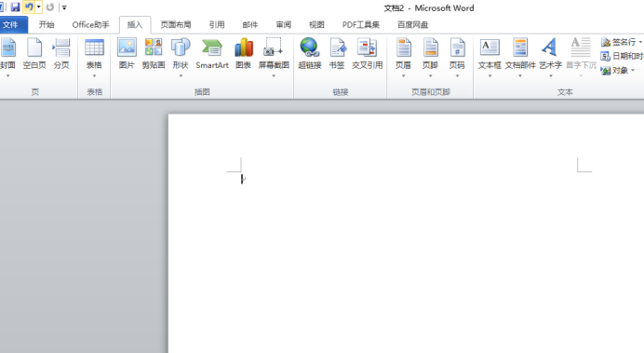
Task: Click the Save icon in quick access toolbar
Action: tap(15, 7)
